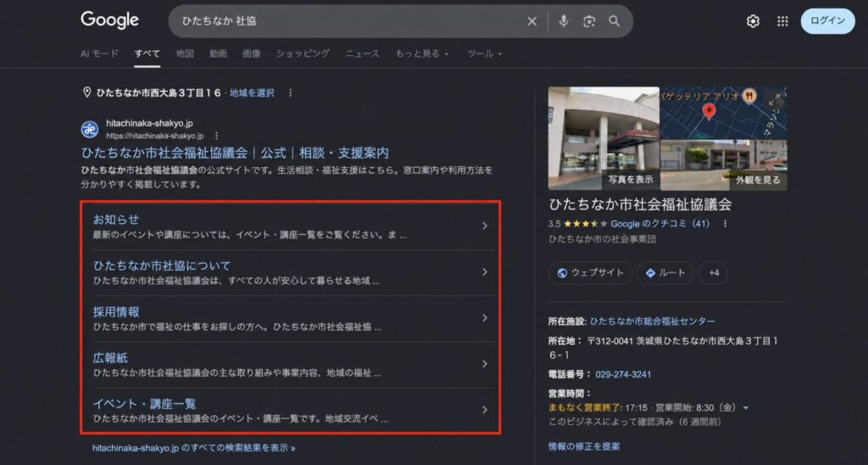This screenshot has height=465, width=868.
Task: Open the ショッピング tab
Action: (303, 53)
